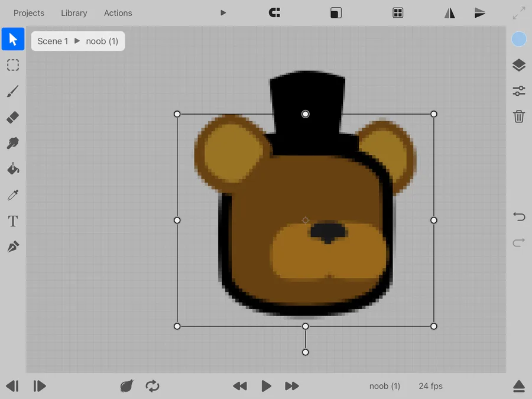Viewport: 532px width, 399px height.
Task: Click the left-middle transform handle
Action: point(177,220)
